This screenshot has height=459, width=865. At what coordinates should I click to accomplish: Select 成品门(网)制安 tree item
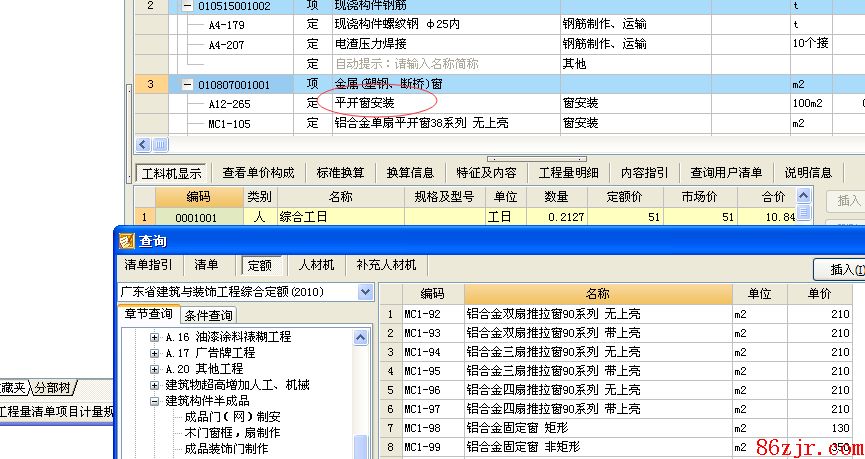pos(225,417)
